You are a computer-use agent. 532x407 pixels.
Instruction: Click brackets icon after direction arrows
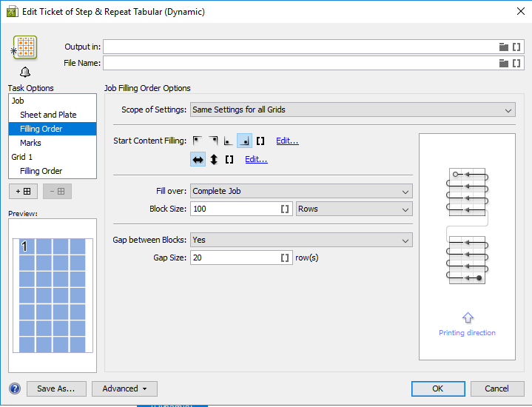pos(229,160)
